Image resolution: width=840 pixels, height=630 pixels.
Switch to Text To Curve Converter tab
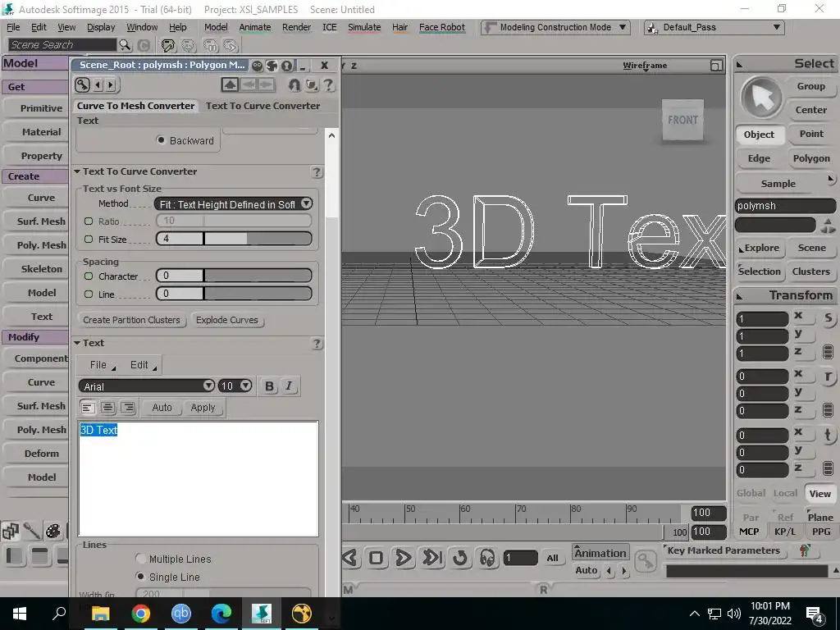pos(262,106)
